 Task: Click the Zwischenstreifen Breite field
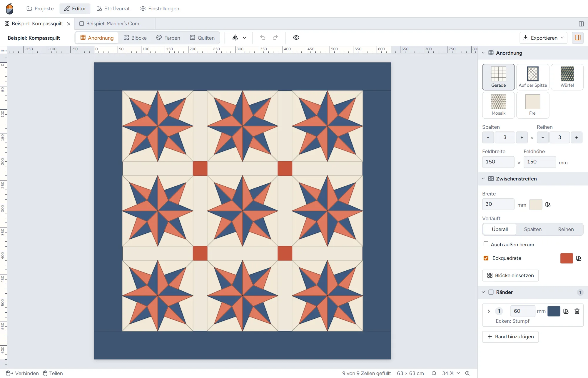tap(498, 204)
